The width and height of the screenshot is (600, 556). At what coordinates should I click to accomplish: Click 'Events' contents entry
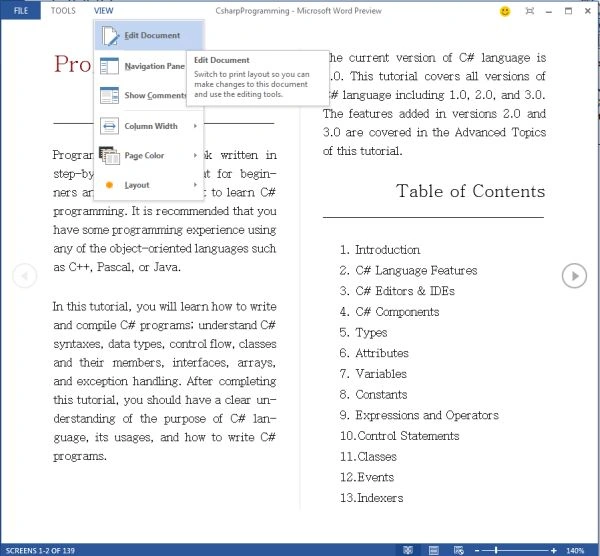click(x=375, y=477)
